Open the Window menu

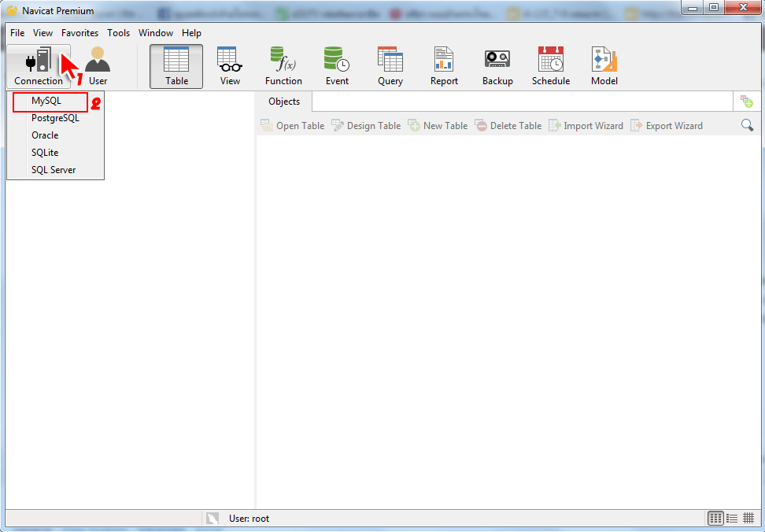click(x=156, y=33)
